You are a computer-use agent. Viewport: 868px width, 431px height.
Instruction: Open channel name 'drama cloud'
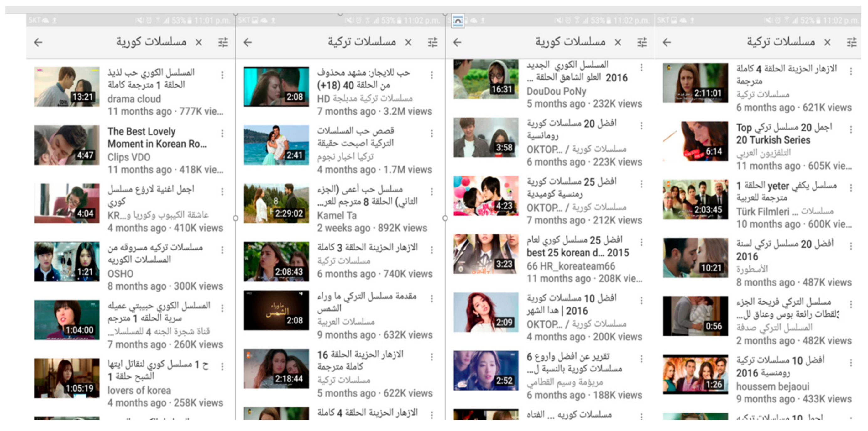point(134,99)
